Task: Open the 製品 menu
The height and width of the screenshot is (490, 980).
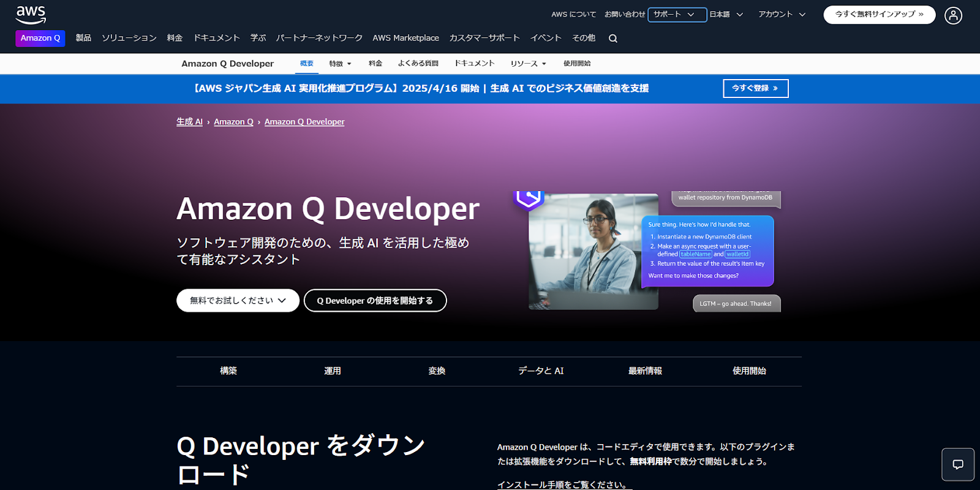Action: click(83, 38)
